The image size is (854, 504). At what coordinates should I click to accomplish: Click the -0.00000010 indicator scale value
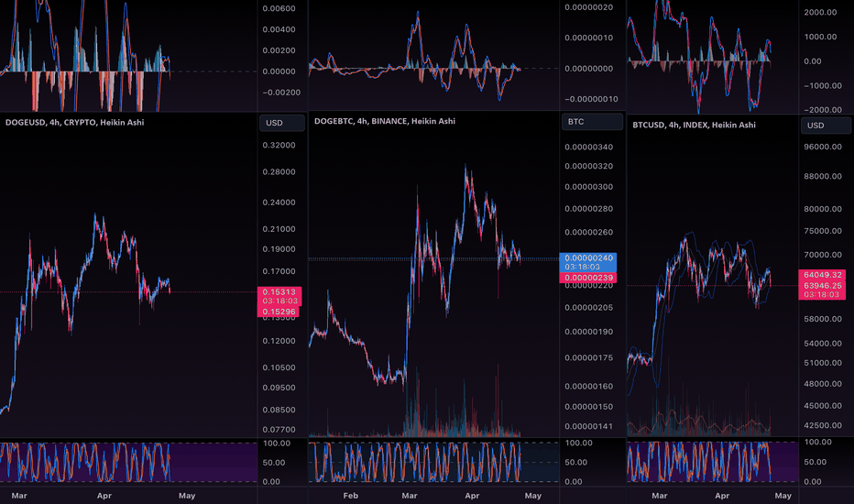pyautogui.click(x=591, y=99)
